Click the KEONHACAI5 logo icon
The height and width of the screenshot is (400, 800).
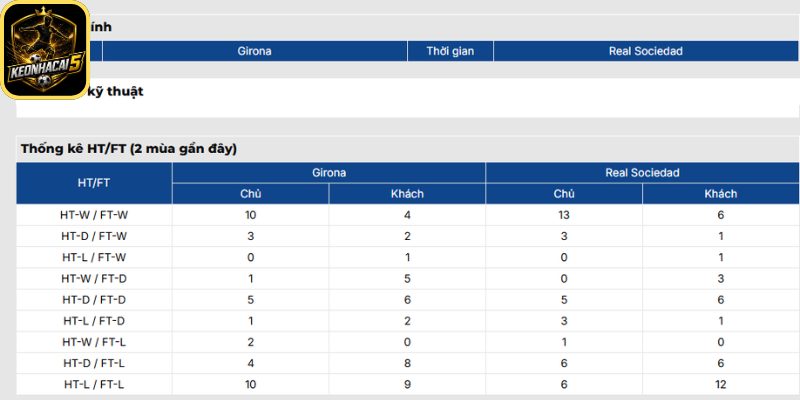click(x=45, y=49)
